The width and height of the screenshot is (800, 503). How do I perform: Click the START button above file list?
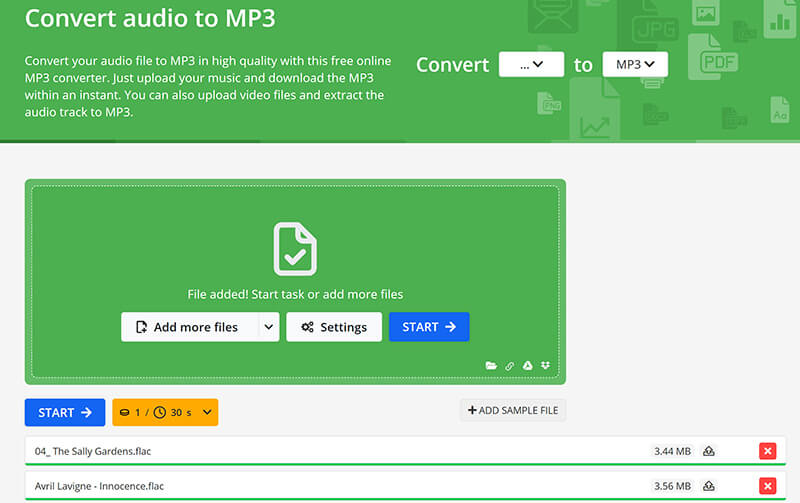[x=65, y=412]
